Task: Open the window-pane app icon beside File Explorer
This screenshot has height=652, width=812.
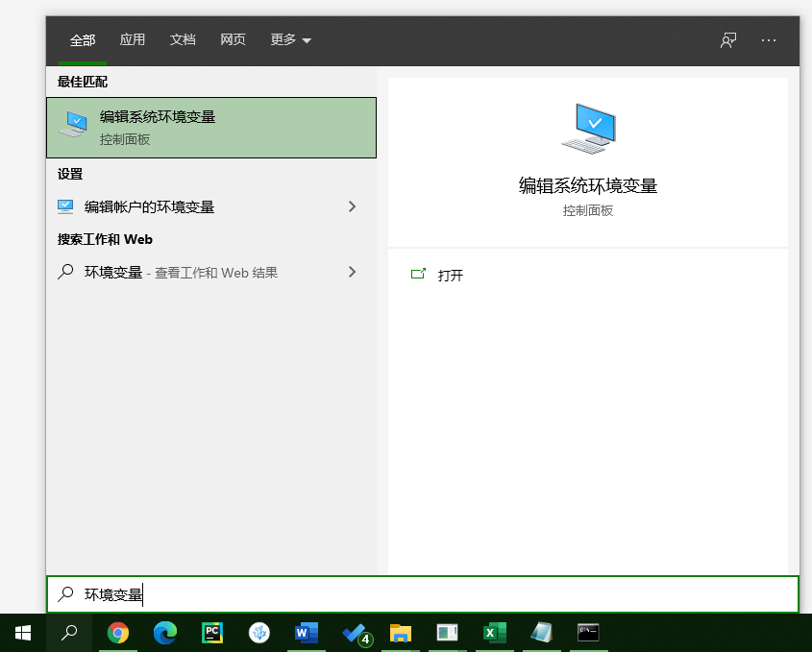Action: pos(448,633)
